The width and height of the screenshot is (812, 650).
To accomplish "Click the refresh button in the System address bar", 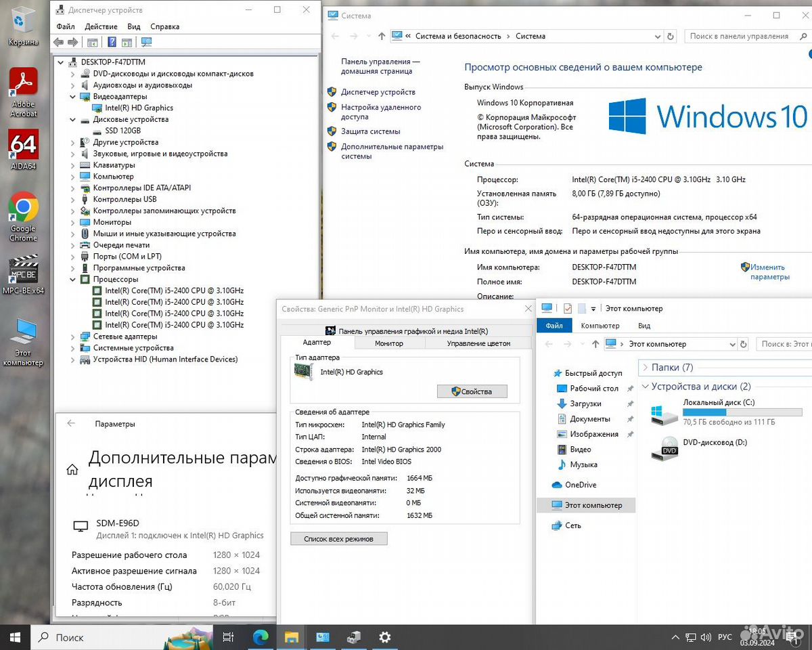I will (671, 36).
